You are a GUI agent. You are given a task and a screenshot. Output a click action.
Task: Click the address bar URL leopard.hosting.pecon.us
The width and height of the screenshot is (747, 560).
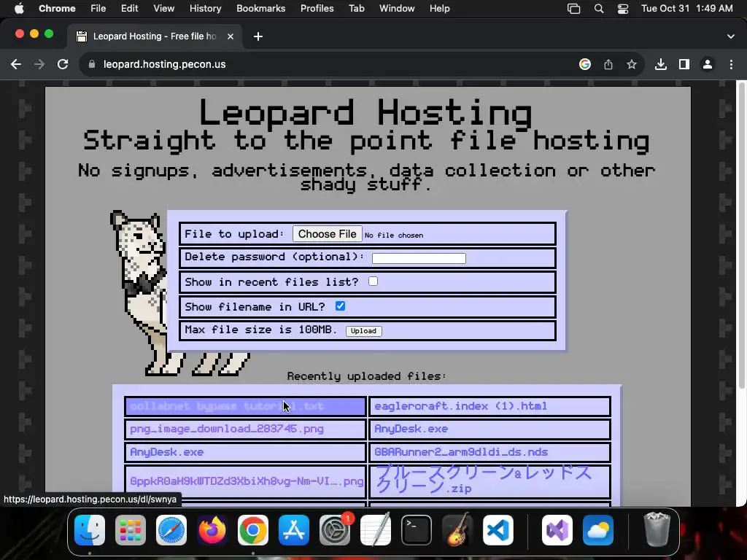click(x=164, y=64)
